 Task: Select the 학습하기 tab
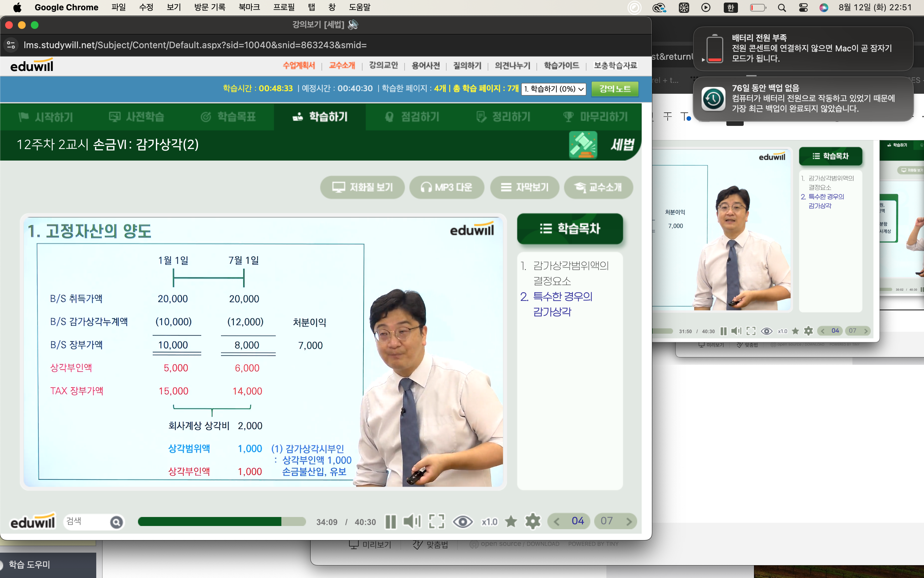(320, 117)
